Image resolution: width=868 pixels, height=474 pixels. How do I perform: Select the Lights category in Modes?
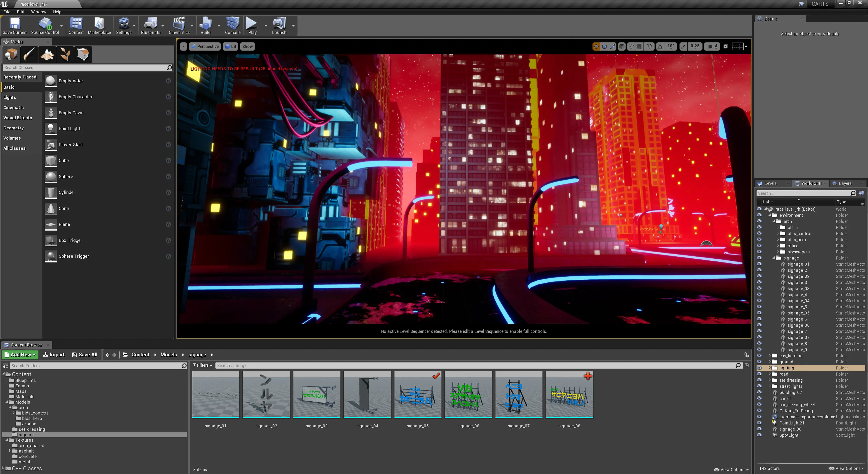(x=10, y=98)
